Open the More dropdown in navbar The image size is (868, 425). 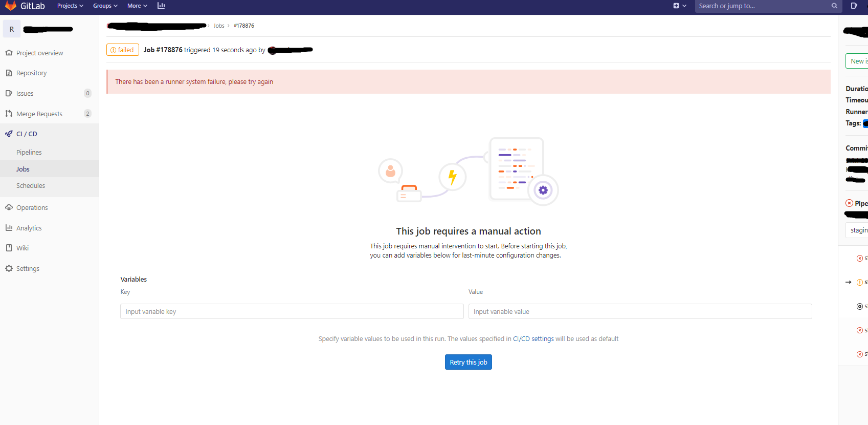coord(137,6)
